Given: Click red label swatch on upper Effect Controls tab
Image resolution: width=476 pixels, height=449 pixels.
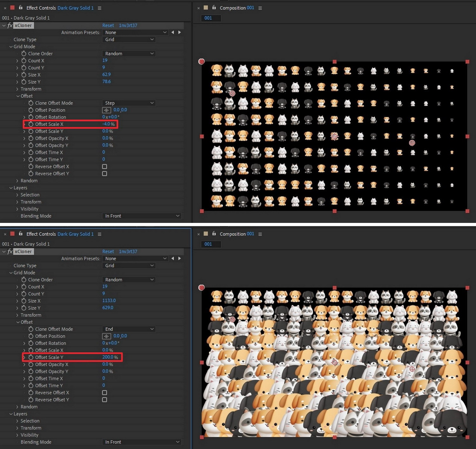Looking at the screenshot, I should click(x=12, y=8).
